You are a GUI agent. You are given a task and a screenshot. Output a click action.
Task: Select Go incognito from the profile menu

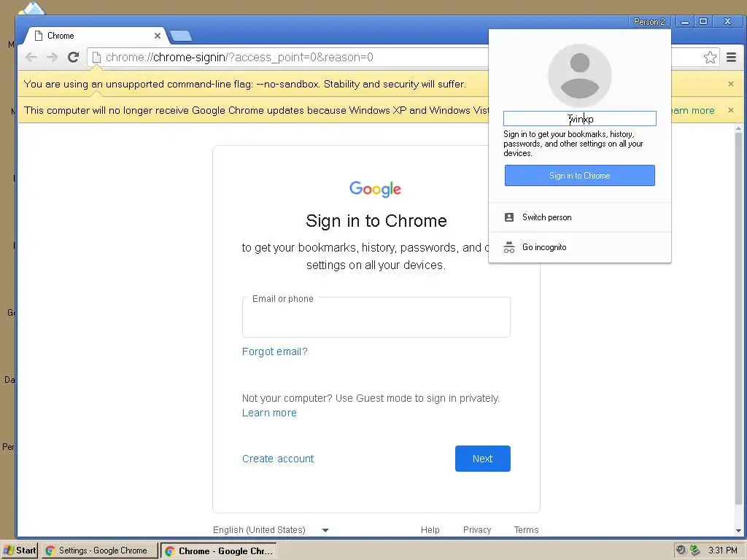(580, 247)
